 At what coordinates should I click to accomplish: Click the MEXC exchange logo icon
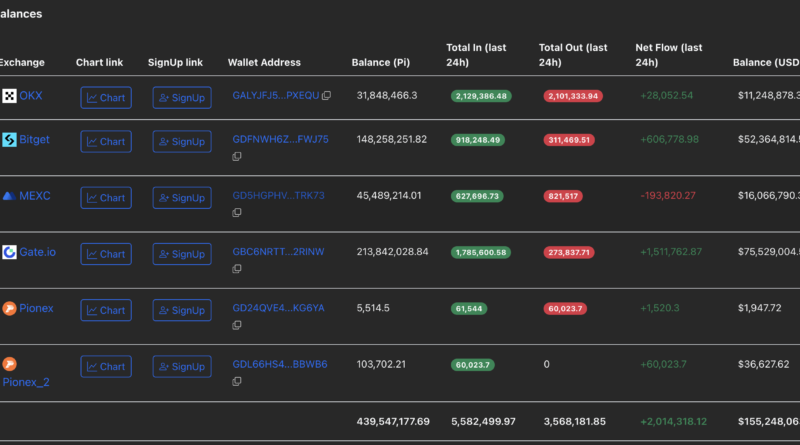pos(9,196)
